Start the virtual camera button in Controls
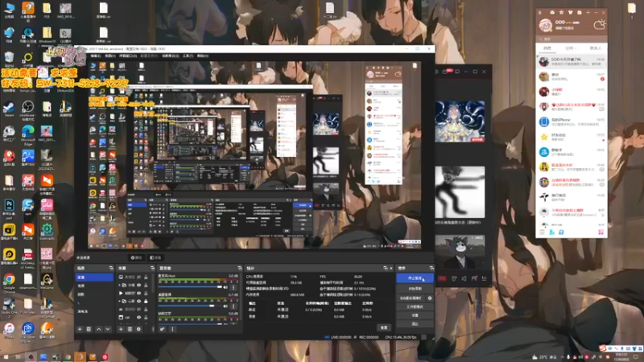This screenshot has width=644, height=362. (x=411, y=298)
